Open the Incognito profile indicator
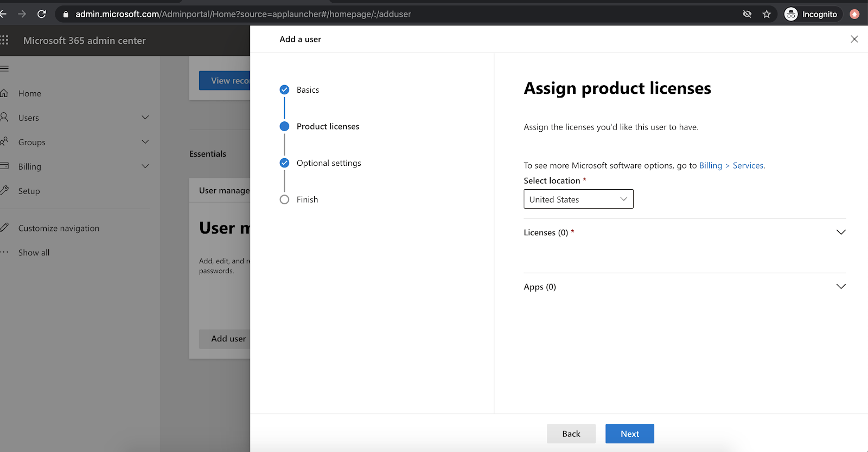 point(812,14)
